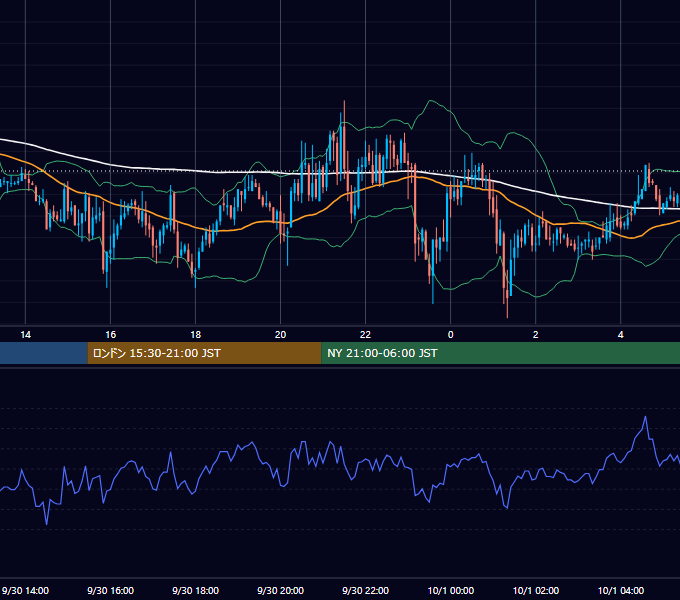Click the 9/30 14:00 date label
The width and height of the screenshot is (680, 600).
tap(25, 590)
